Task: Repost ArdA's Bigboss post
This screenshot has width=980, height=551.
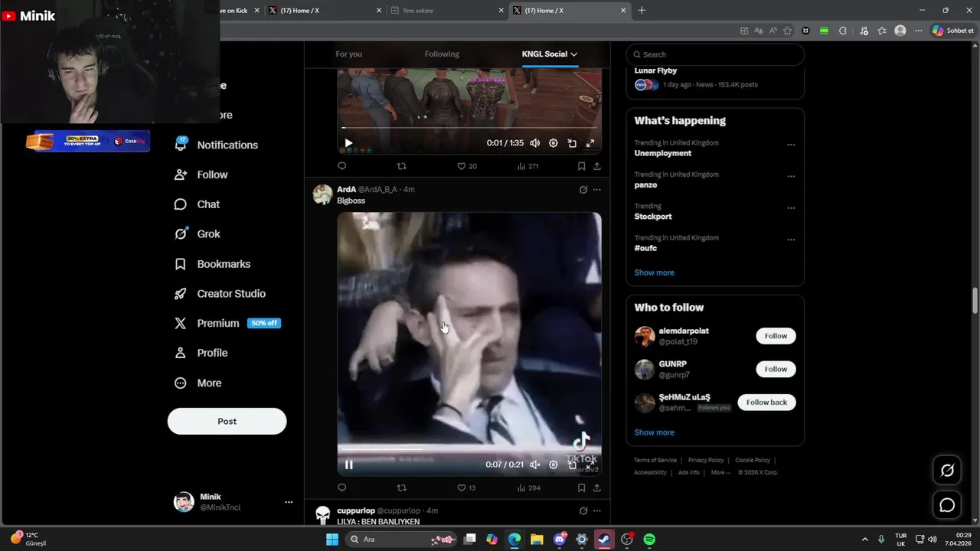Action: point(401,487)
